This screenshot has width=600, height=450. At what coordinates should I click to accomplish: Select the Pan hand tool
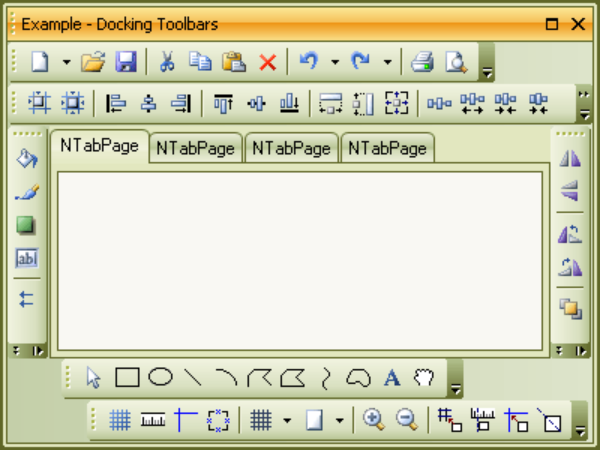point(424,377)
